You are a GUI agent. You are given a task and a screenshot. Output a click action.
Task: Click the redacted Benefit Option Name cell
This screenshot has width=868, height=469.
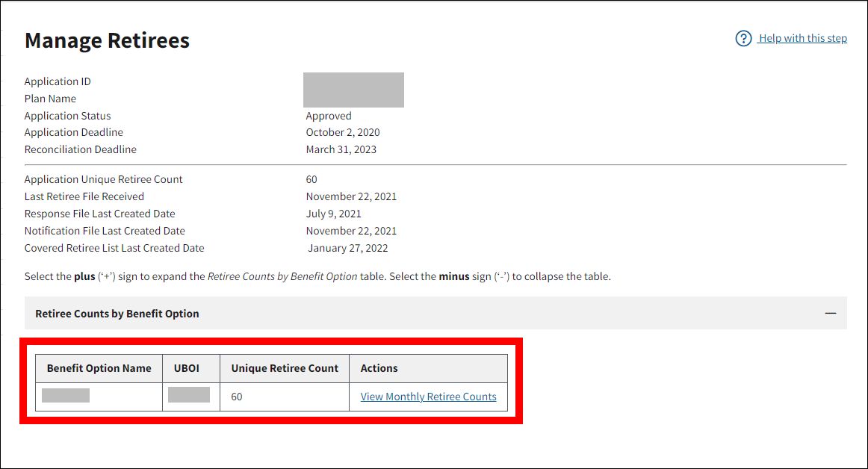pyautogui.click(x=66, y=396)
